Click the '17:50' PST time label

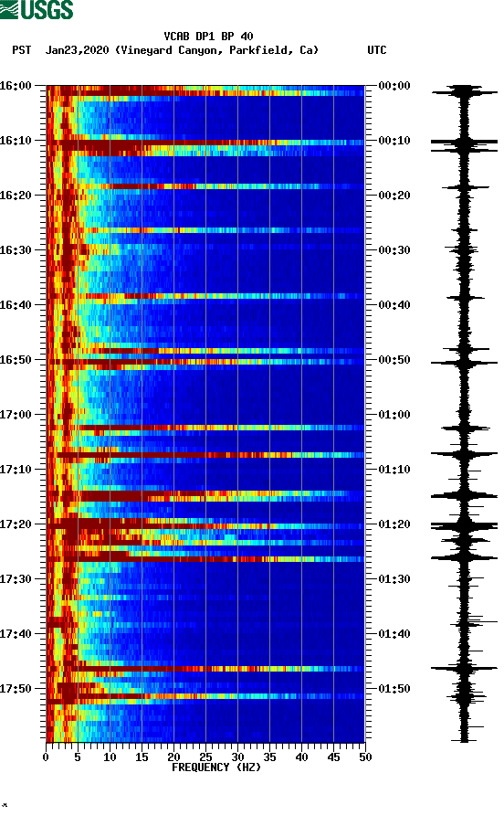pos(16,689)
